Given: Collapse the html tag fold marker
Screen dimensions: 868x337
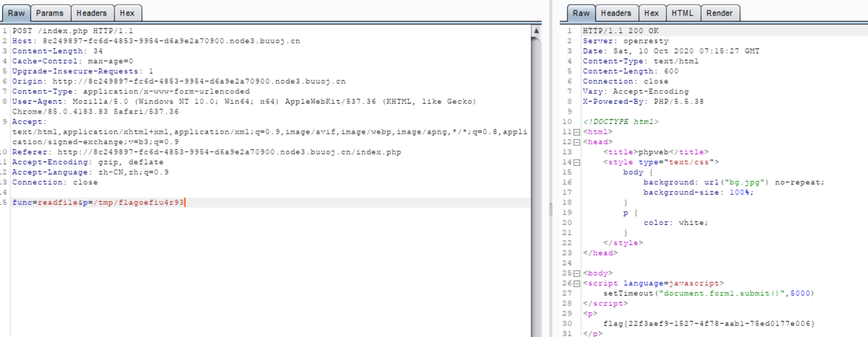Looking at the screenshot, I should coord(576,132).
